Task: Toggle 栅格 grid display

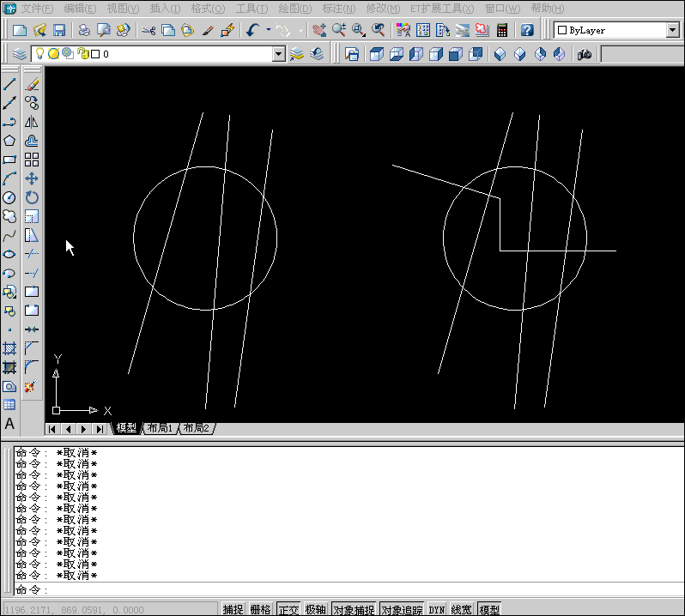Action: (261, 609)
